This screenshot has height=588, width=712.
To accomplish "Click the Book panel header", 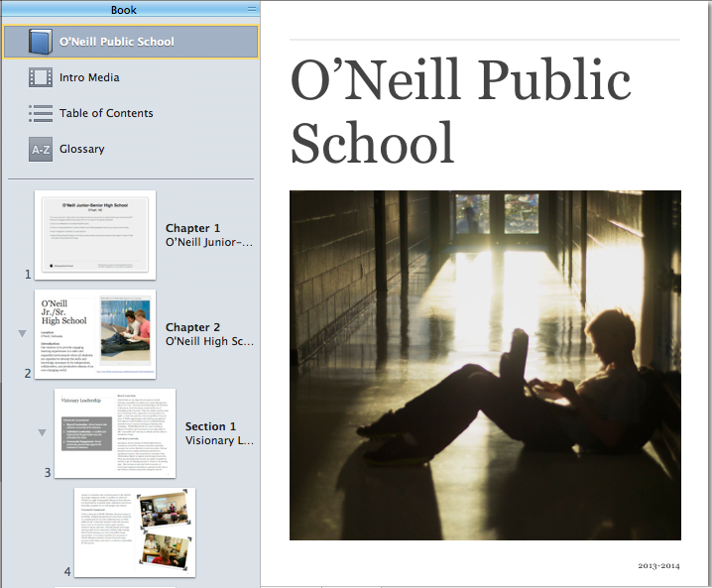I will tap(130, 9).
